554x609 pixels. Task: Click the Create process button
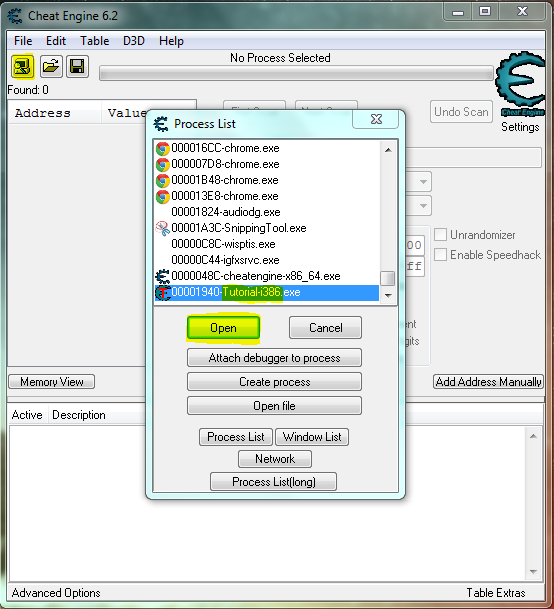pos(274,382)
